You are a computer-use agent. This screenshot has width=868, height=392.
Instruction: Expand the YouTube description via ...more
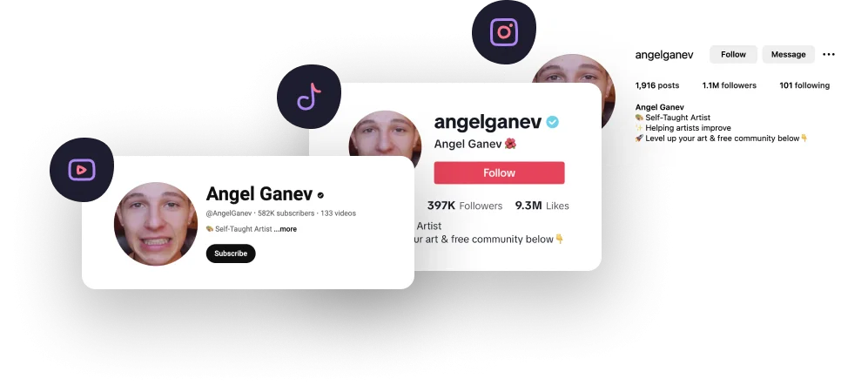click(x=285, y=229)
